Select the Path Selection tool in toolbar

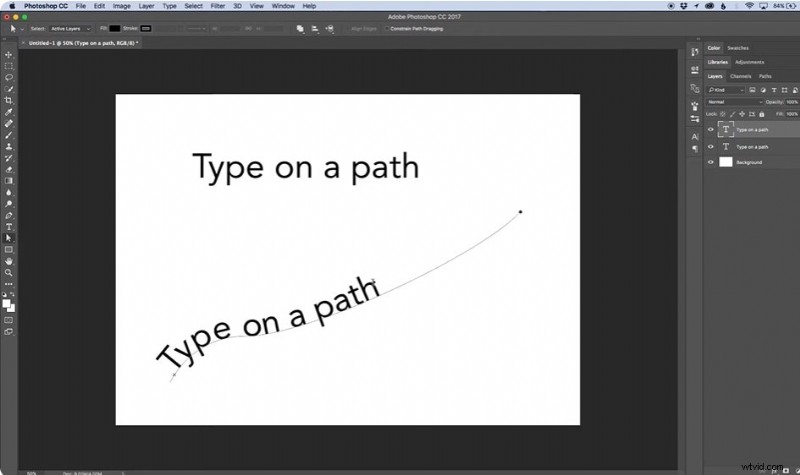(x=9, y=238)
